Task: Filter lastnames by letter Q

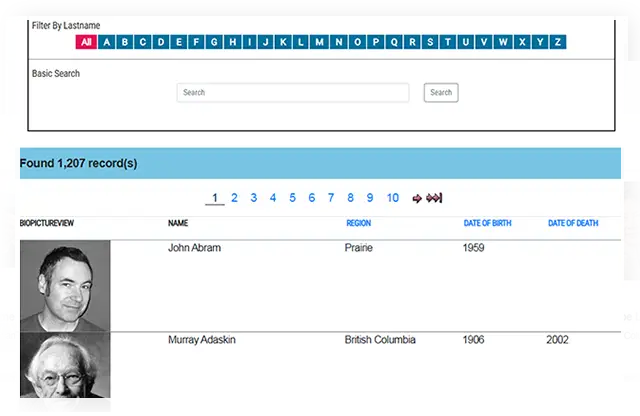Action: coord(394,42)
